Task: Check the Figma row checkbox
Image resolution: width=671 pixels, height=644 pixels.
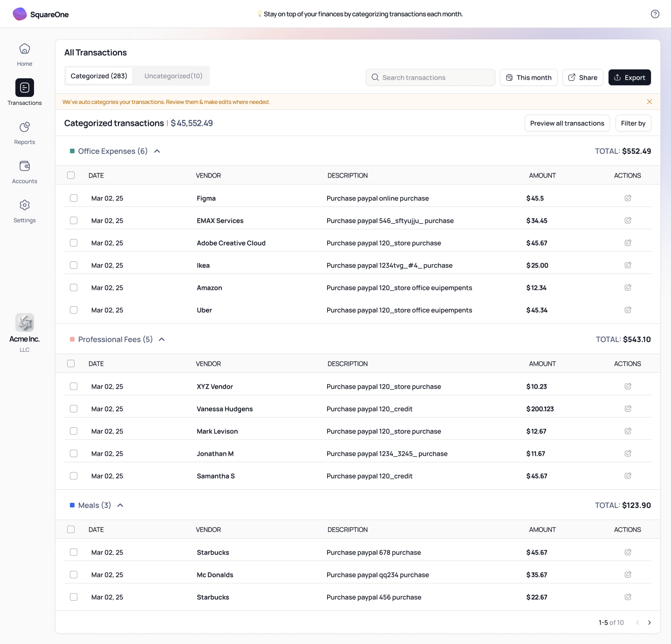Action: tap(74, 198)
